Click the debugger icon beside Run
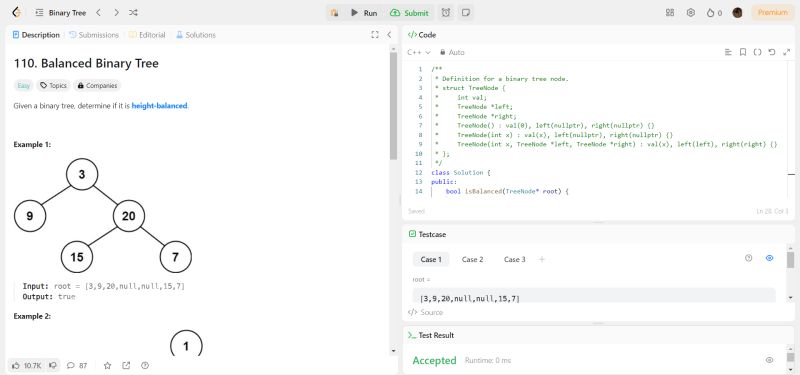 click(x=334, y=13)
